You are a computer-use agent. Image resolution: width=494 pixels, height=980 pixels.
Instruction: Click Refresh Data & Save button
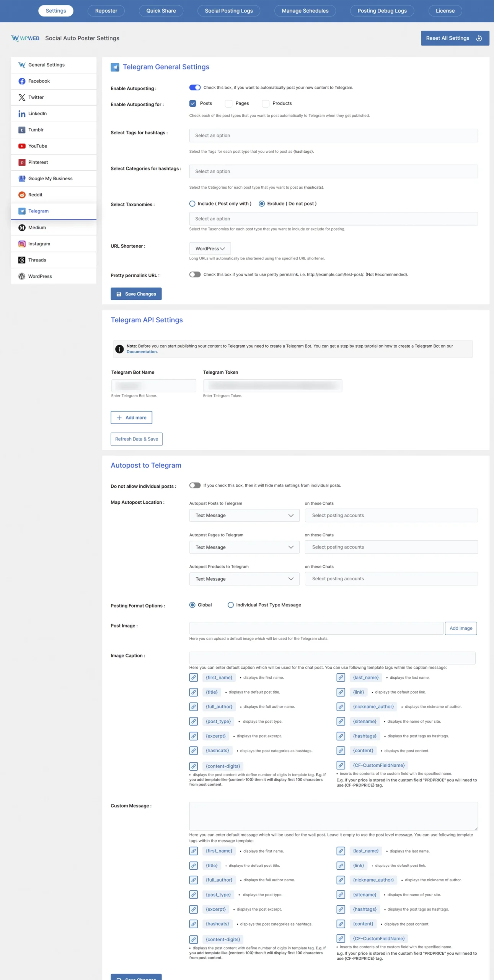click(x=137, y=439)
